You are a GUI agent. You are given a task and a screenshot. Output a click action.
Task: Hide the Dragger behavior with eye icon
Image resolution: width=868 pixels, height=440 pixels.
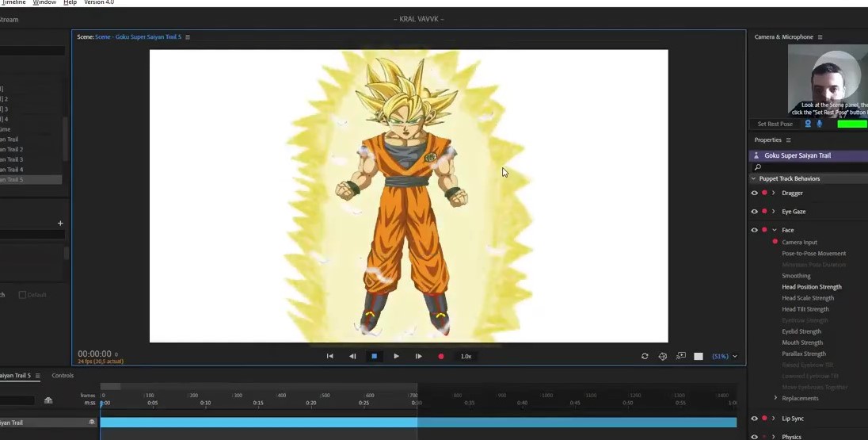(x=754, y=193)
